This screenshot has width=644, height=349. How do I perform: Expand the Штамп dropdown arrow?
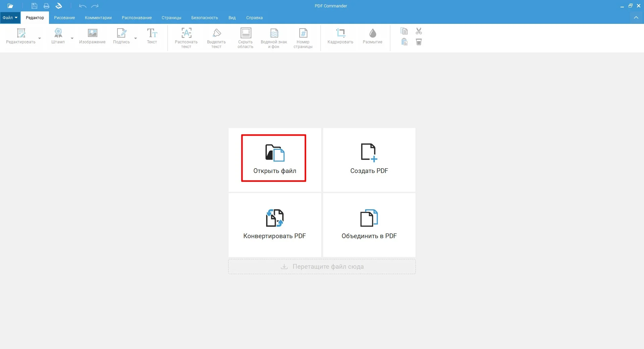pos(72,38)
